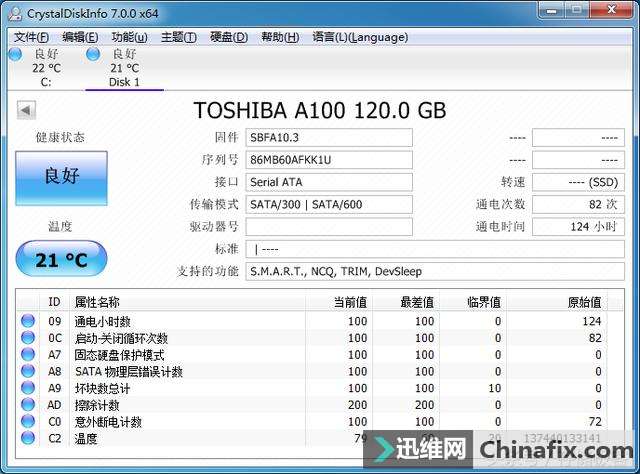Click the ID column header
640x474 pixels.
55,302
